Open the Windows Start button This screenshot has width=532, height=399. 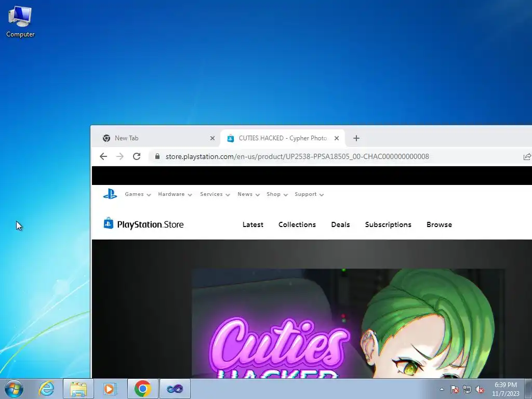14,389
